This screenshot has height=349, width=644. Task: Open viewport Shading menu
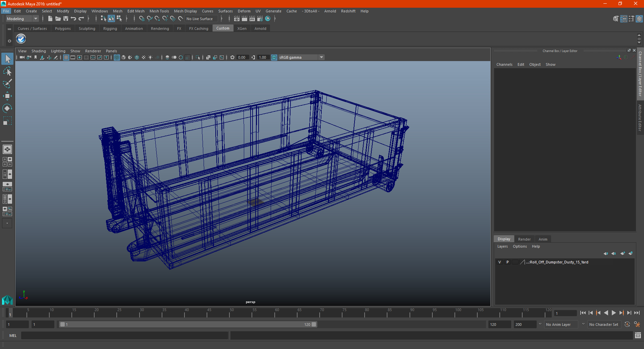(39, 51)
